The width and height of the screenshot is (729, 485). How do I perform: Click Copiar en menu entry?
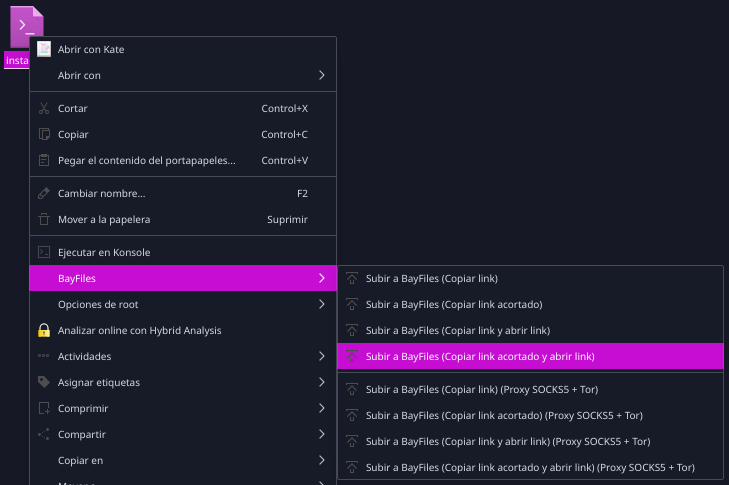[x=183, y=460]
